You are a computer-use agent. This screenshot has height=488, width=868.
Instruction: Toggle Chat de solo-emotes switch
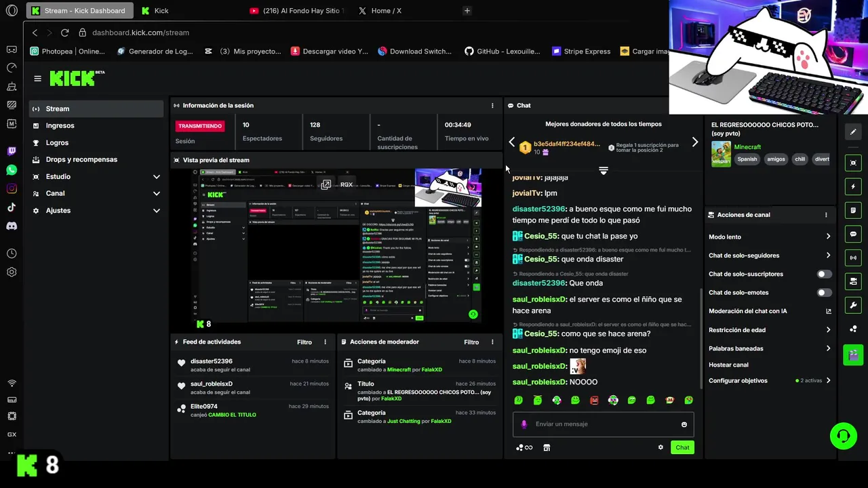point(824,293)
